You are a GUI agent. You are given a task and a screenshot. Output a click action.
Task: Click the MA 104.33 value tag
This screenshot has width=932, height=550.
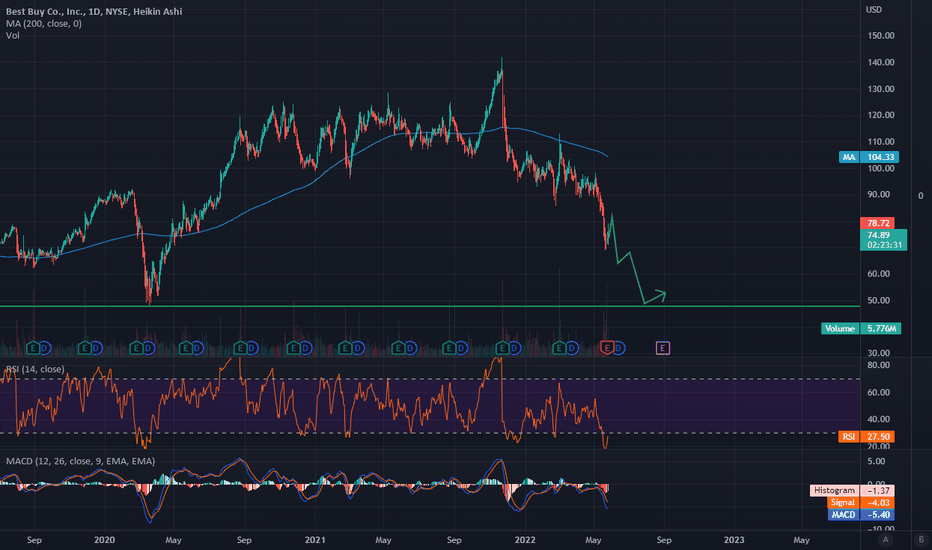869,157
